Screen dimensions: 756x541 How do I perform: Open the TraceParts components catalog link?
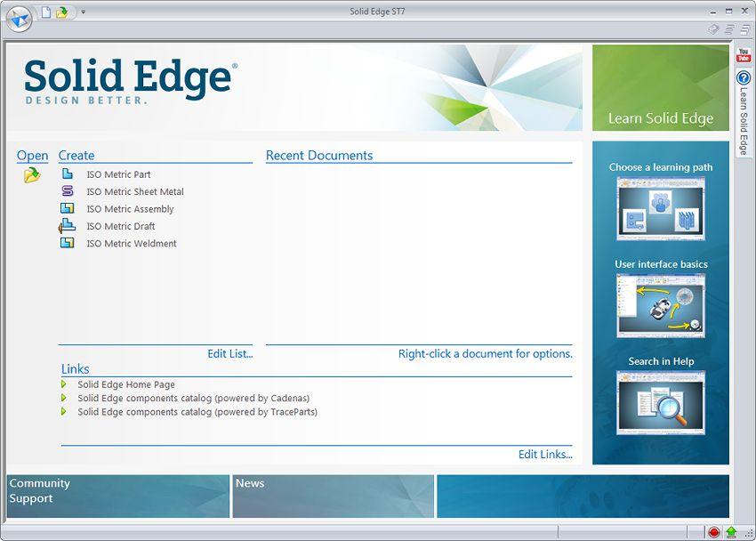pyautogui.click(x=197, y=412)
